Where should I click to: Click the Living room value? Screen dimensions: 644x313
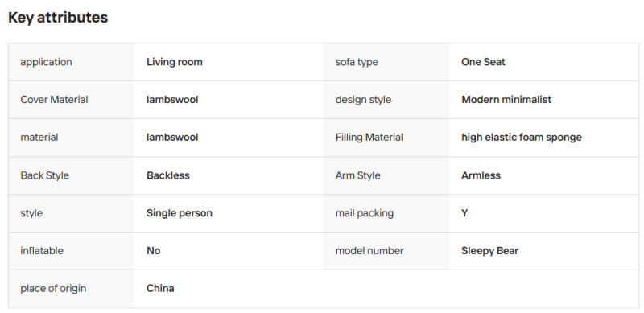click(x=175, y=62)
